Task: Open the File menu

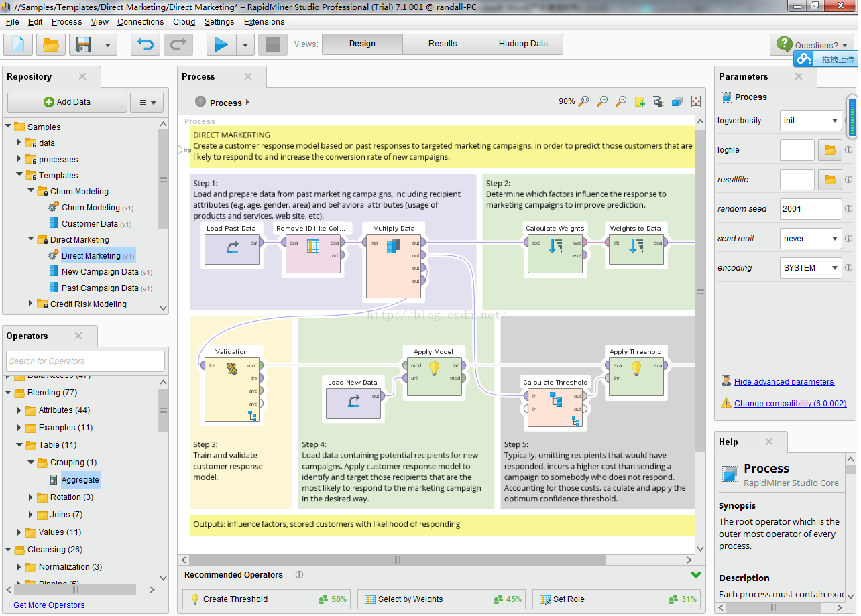Action: click(13, 22)
